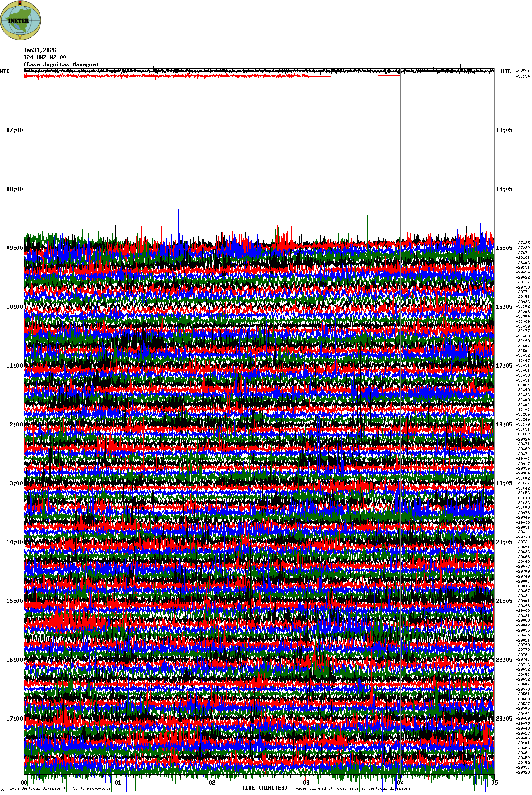This screenshot has height=795, width=532.
Task: Click the 17:00 local time marker
Action: point(14,719)
